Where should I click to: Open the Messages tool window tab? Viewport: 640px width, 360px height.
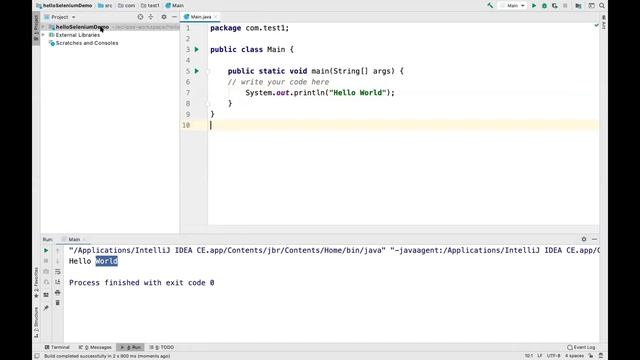[95, 347]
